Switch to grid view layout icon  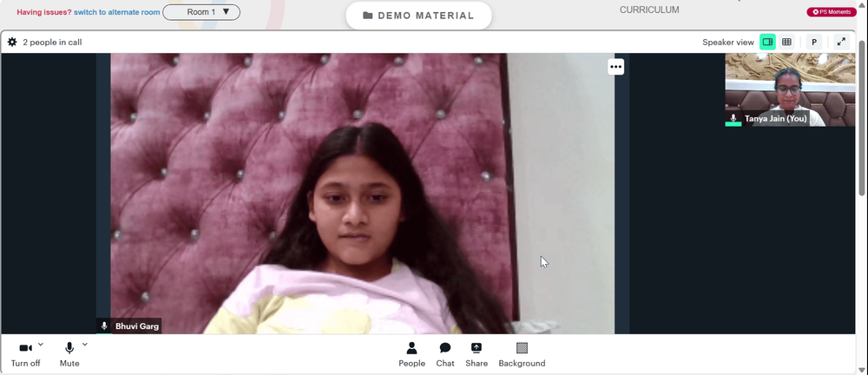click(786, 42)
